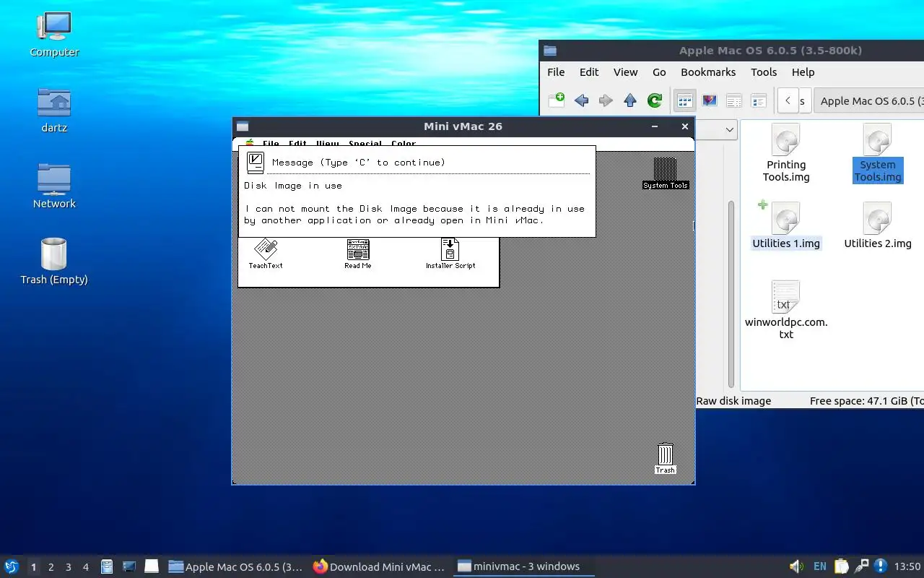Click the Read Me icon in Mini vMac
The width and height of the screenshot is (924, 578).
pyautogui.click(x=357, y=254)
